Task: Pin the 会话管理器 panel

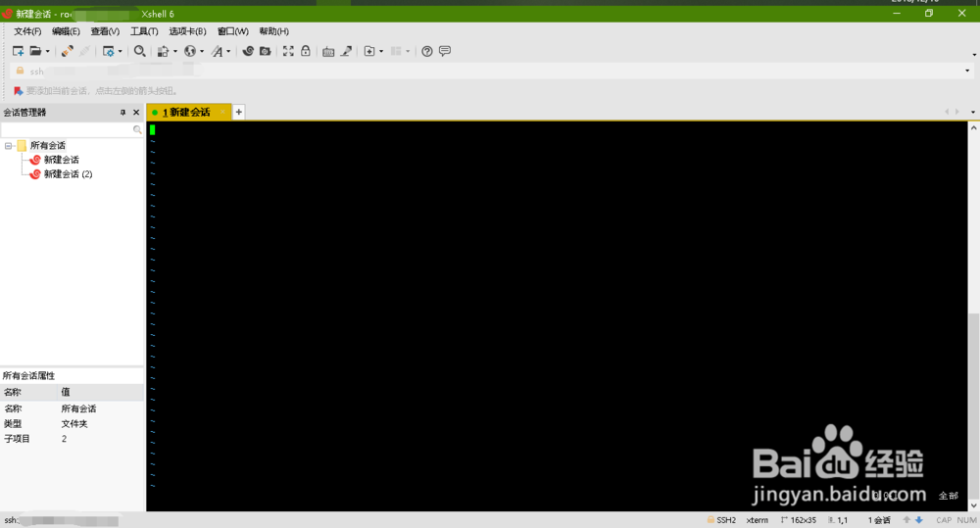Action: [x=123, y=113]
